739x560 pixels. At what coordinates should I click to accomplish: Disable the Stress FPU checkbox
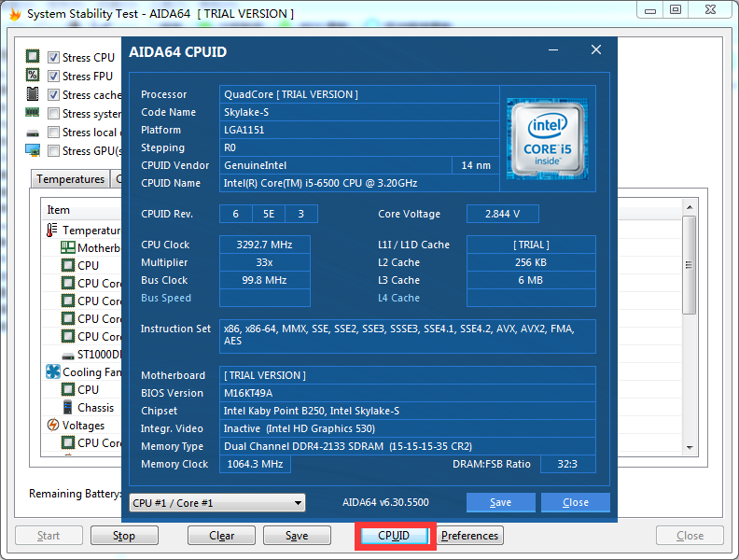[54, 77]
